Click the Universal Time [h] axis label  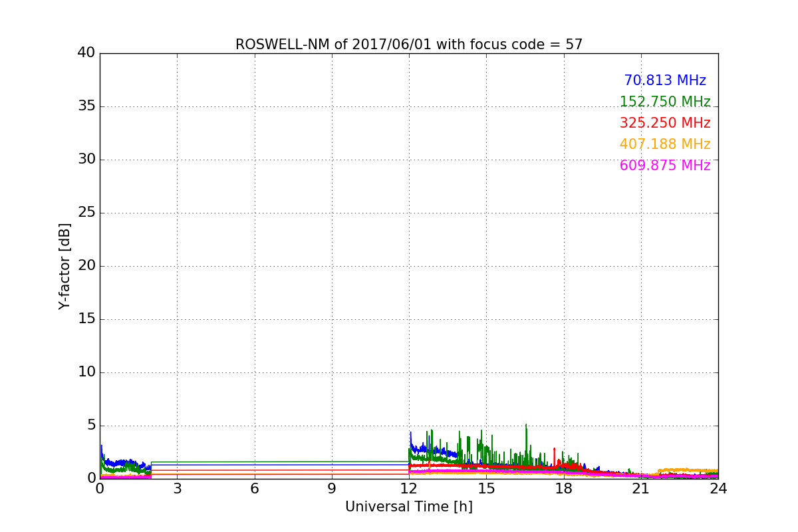(x=409, y=507)
